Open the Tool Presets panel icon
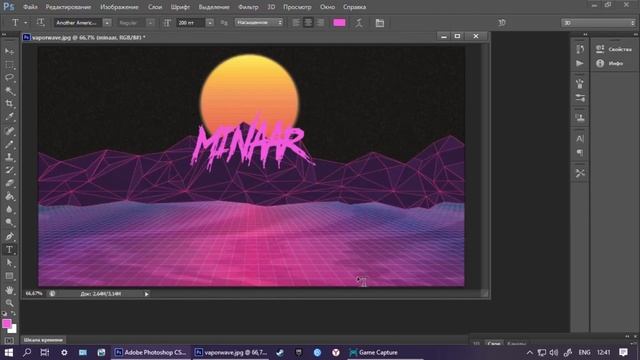This screenshot has width=640, height=360. click(x=580, y=173)
